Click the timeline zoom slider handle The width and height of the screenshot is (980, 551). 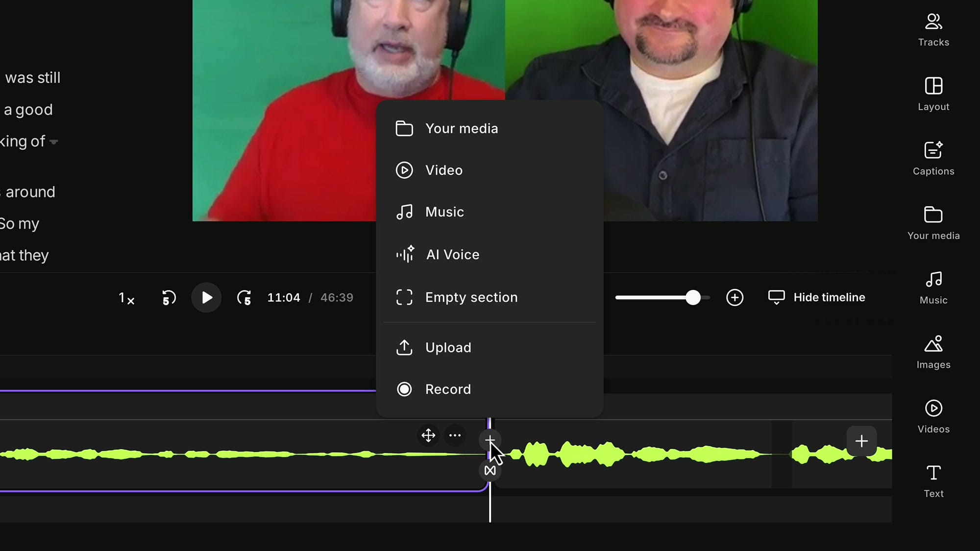point(693,297)
